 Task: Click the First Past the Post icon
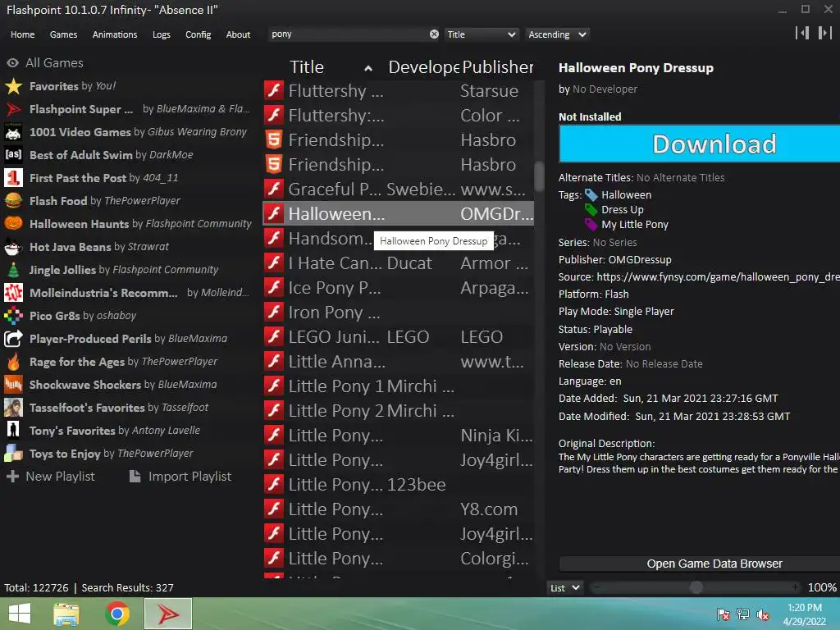pos(13,178)
